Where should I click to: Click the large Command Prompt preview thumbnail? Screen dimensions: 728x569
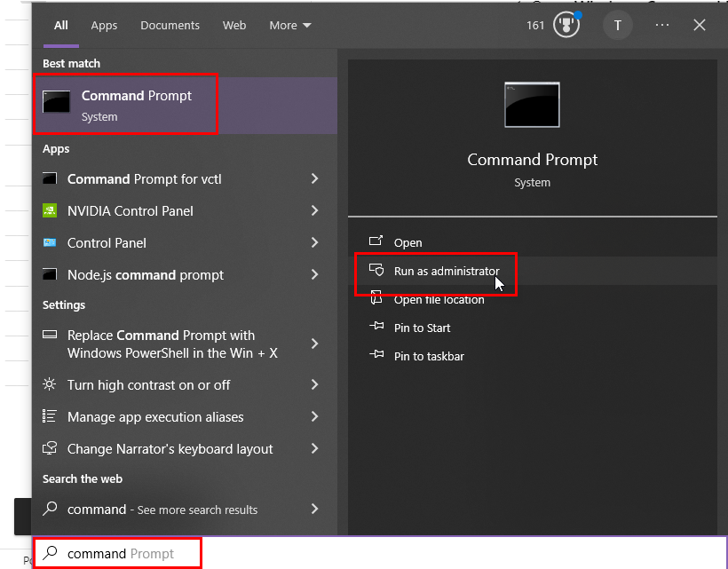[532, 105]
